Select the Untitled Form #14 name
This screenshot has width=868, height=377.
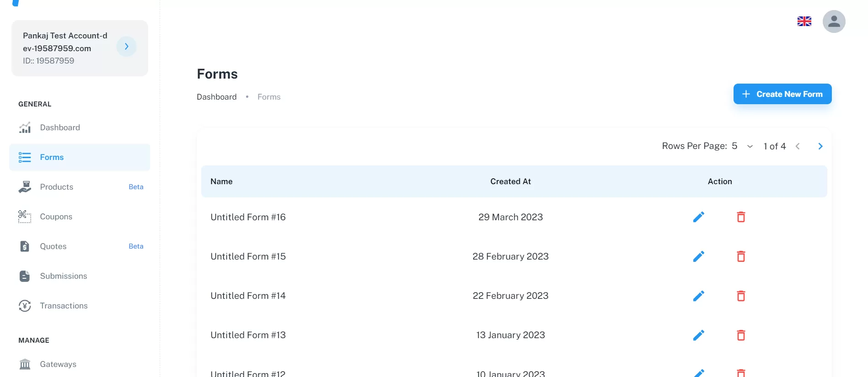pos(248,296)
